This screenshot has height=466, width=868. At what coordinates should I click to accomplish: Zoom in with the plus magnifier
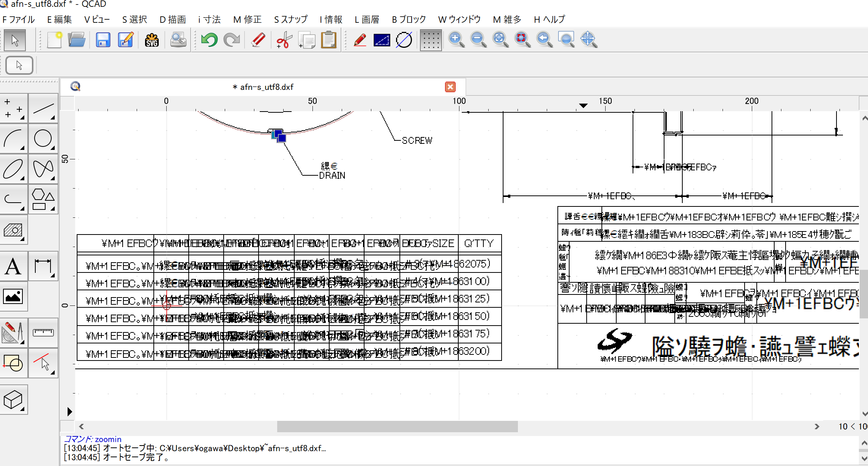click(x=456, y=40)
